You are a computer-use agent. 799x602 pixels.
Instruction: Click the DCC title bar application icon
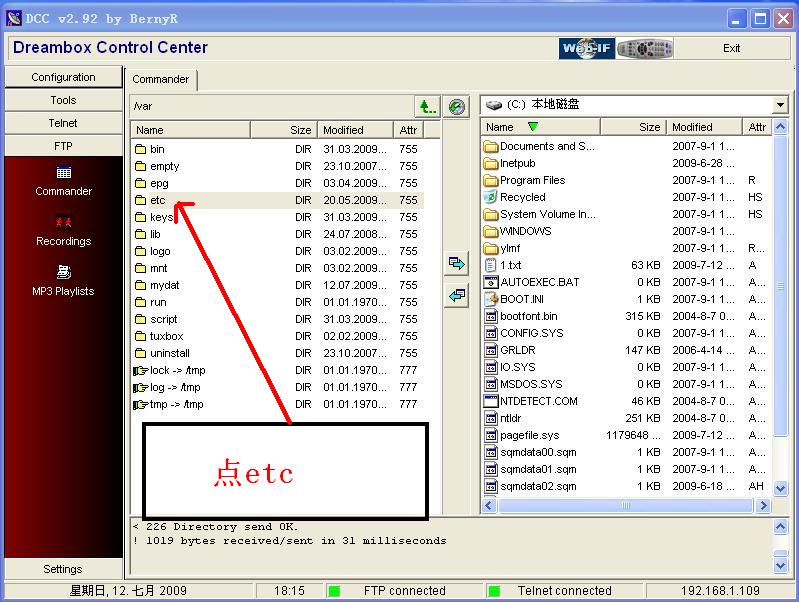(14, 19)
